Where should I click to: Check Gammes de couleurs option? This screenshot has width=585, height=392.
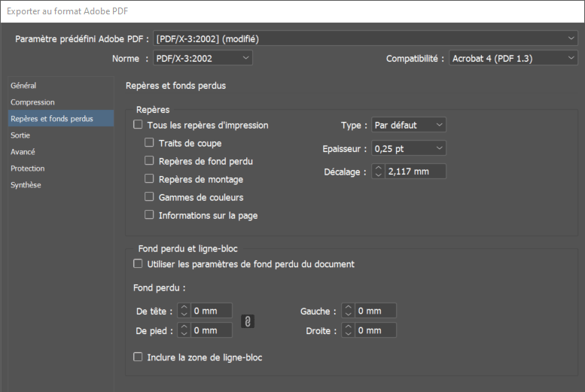pyautogui.click(x=150, y=197)
